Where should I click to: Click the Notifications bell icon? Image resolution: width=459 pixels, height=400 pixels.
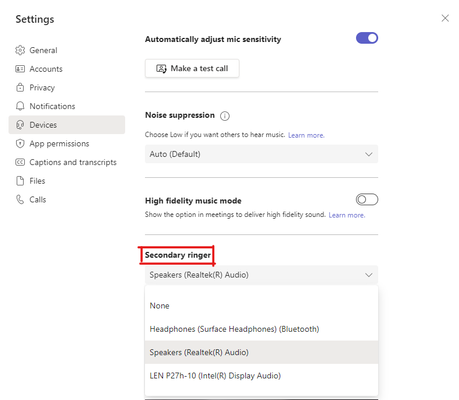20,106
